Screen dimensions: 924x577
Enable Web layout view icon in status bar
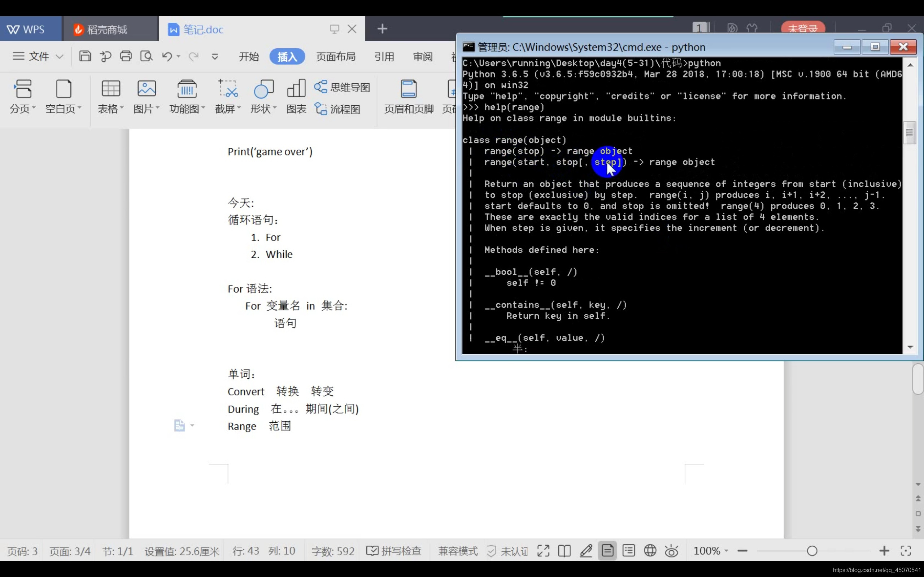650,551
